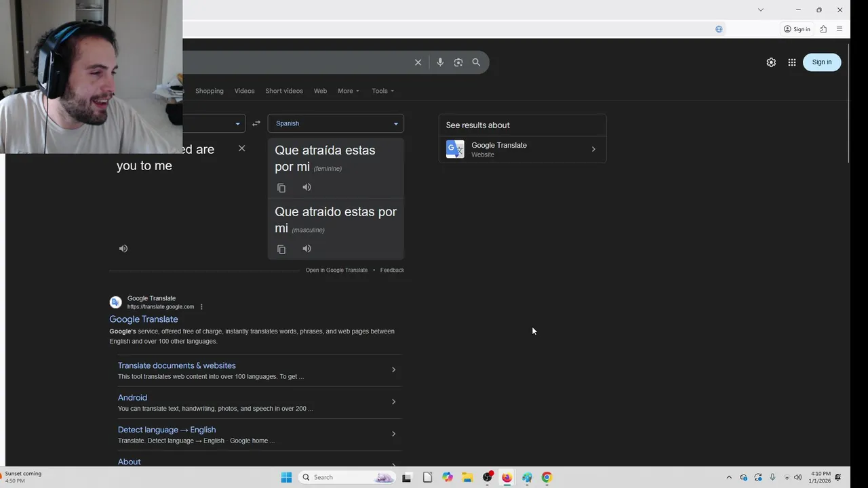
Task: Open the Spanish target language dropdown
Action: tap(336, 123)
